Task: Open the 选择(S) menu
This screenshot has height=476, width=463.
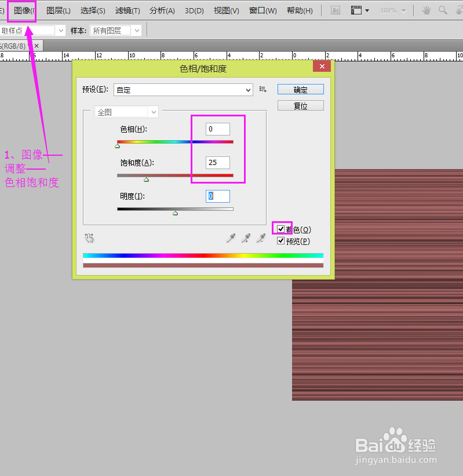Action: [x=93, y=11]
